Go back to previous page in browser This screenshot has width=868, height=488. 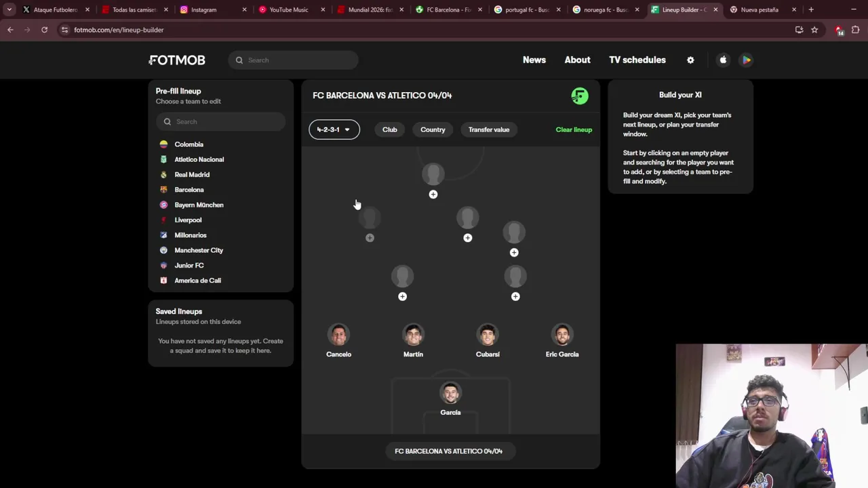pos(10,30)
